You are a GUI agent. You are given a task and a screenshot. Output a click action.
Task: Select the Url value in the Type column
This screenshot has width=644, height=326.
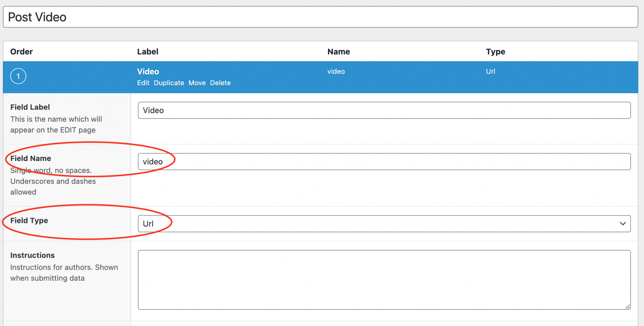tap(490, 71)
